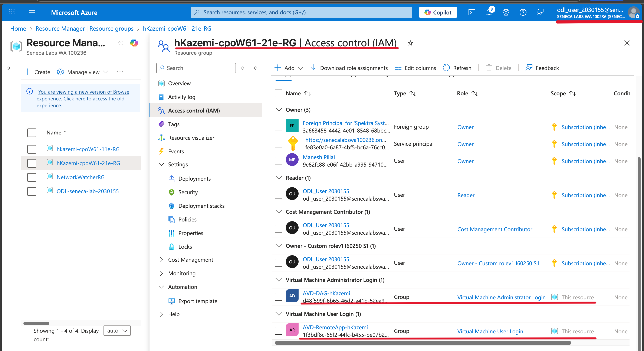This screenshot has height=351, width=644.
Task: Click the Download role assignments icon
Action: [x=313, y=68]
